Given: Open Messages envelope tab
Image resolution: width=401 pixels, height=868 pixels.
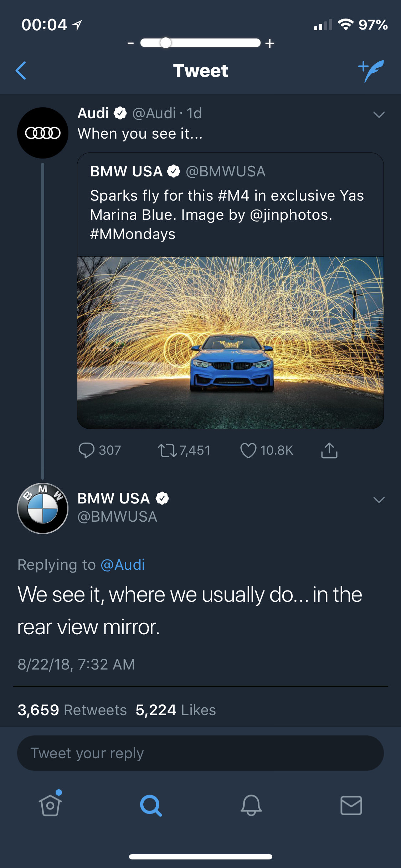Looking at the screenshot, I should pos(351,805).
